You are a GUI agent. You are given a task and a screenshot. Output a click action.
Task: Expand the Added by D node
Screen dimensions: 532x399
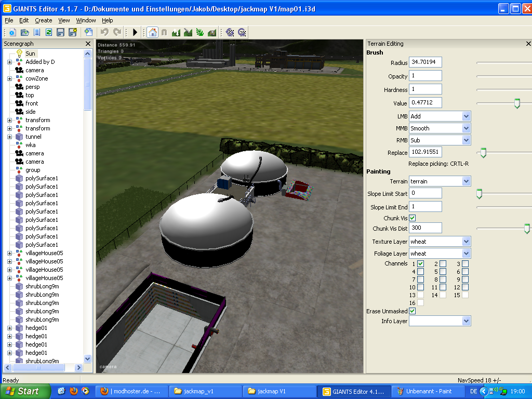coord(9,62)
